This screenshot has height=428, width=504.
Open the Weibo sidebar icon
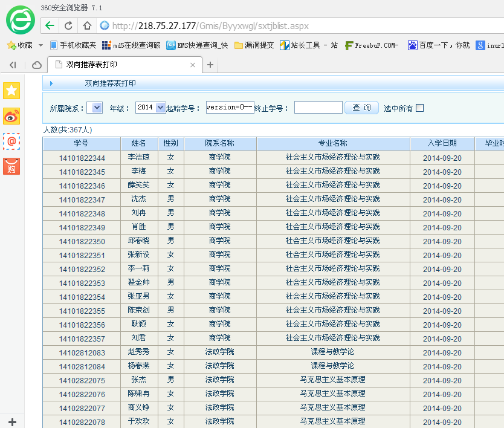point(11,116)
